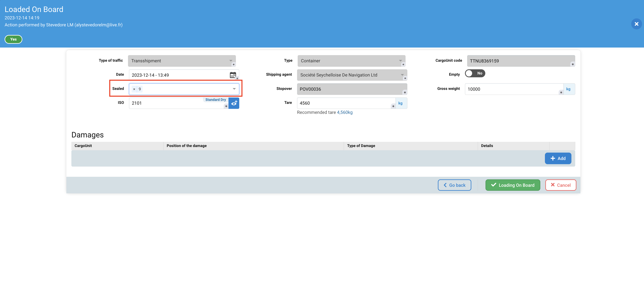644x304 pixels.
Task: Open the date picker calendar icon
Action: pyautogui.click(x=232, y=75)
